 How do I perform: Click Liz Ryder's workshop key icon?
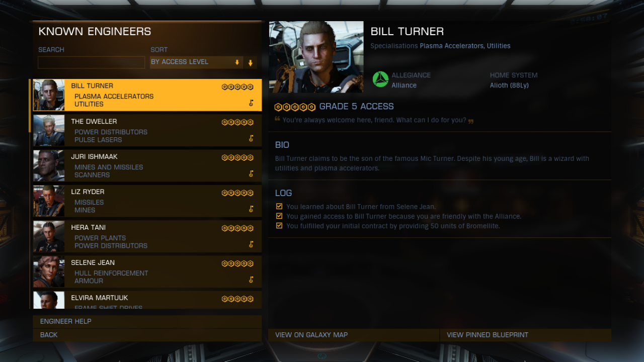click(x=251, y=209)
